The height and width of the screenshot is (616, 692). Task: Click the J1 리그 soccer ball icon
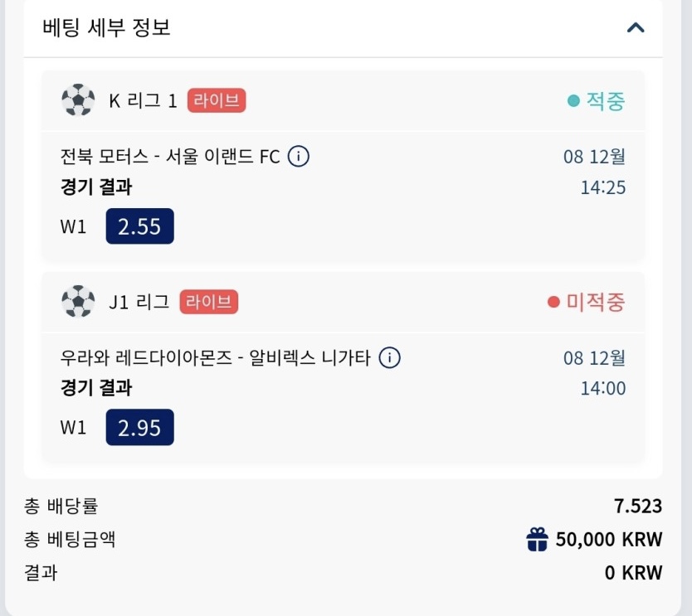[78, 302]
